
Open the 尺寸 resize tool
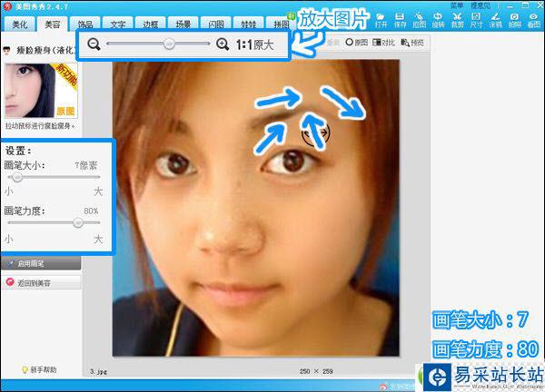(x=476, y=20)
